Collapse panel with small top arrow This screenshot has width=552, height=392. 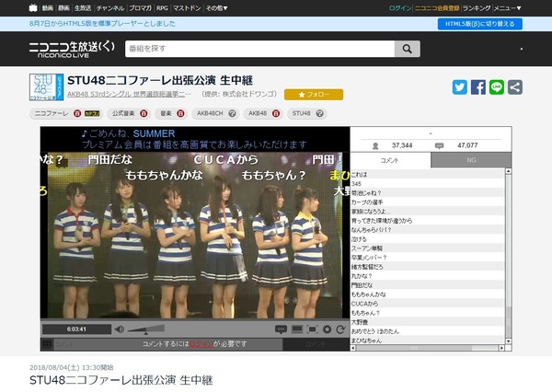(431, 133)
